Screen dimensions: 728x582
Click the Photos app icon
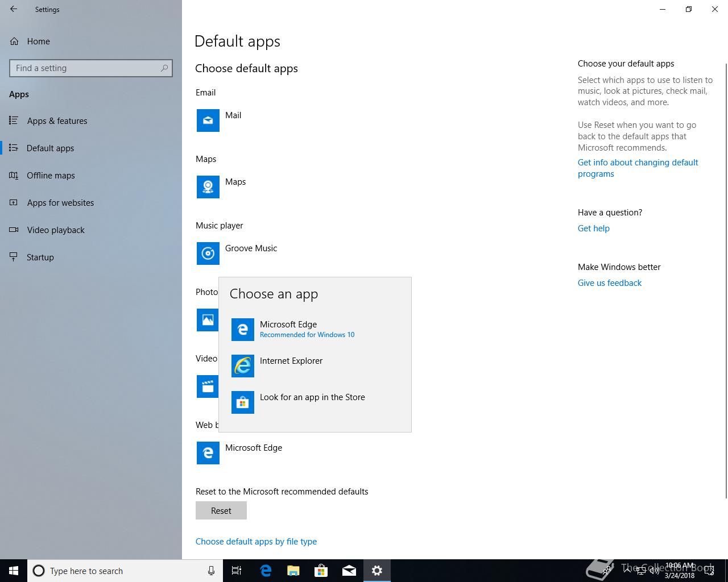(208, 320)
